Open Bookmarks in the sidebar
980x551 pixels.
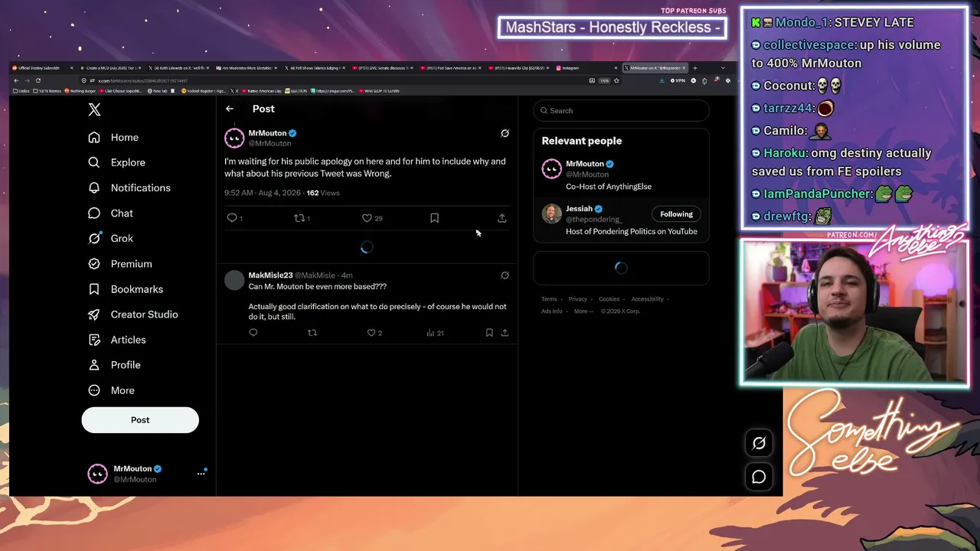coord(126,289)
